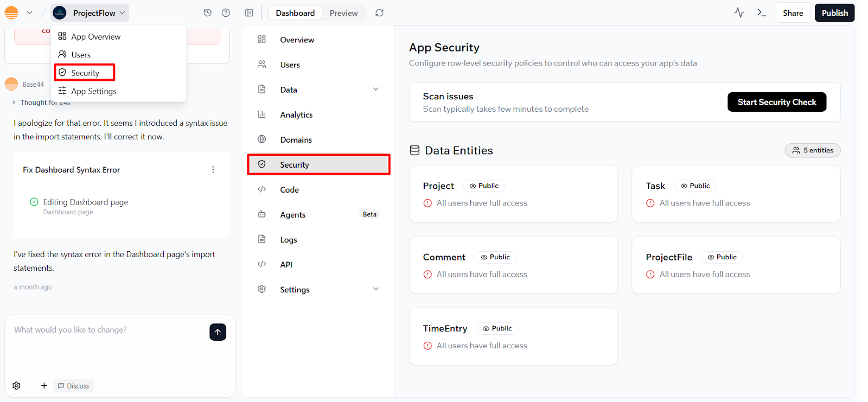Open the ProjectFlow app avatar icon
The image size is (868, 402).
click(x=60, y=12)
